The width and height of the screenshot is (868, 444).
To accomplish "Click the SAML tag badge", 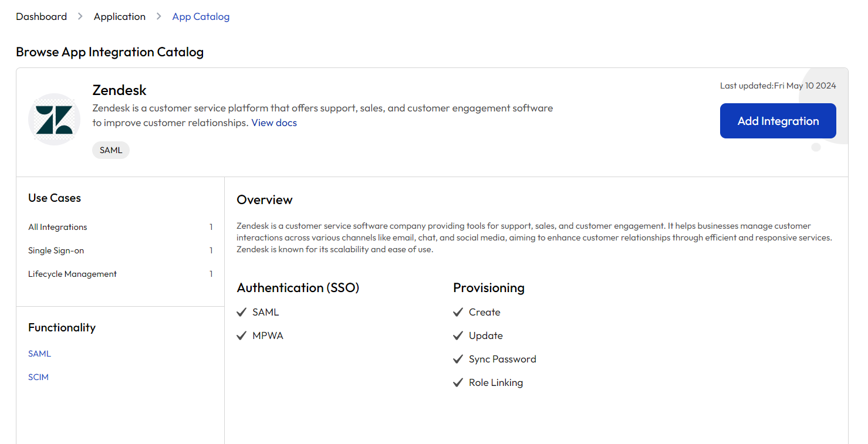I will [x=111, y=150].
